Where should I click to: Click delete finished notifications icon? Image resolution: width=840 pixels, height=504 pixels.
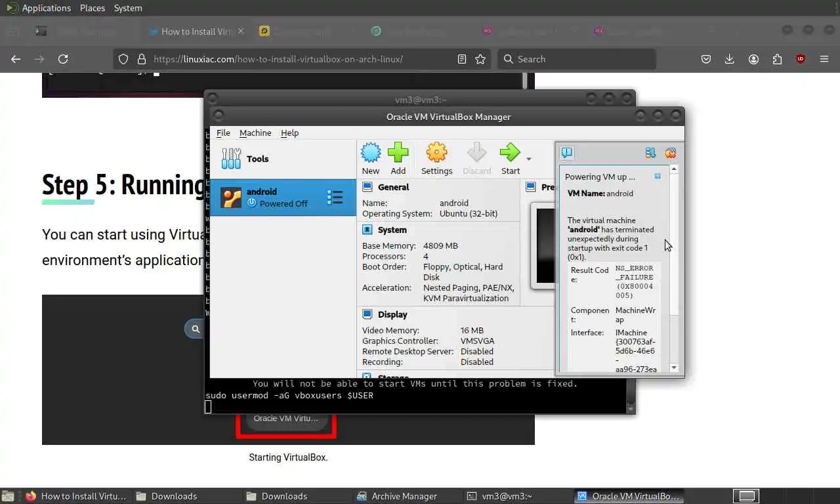point(670,153)
